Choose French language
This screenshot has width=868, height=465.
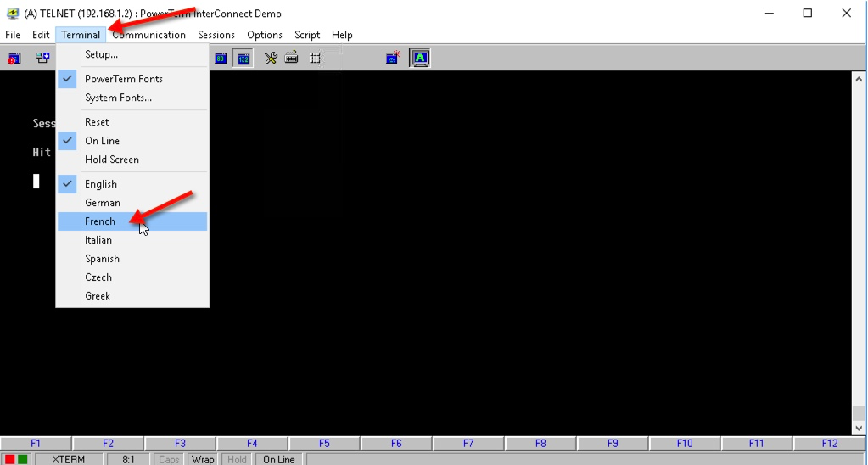(x=132, y=221)
